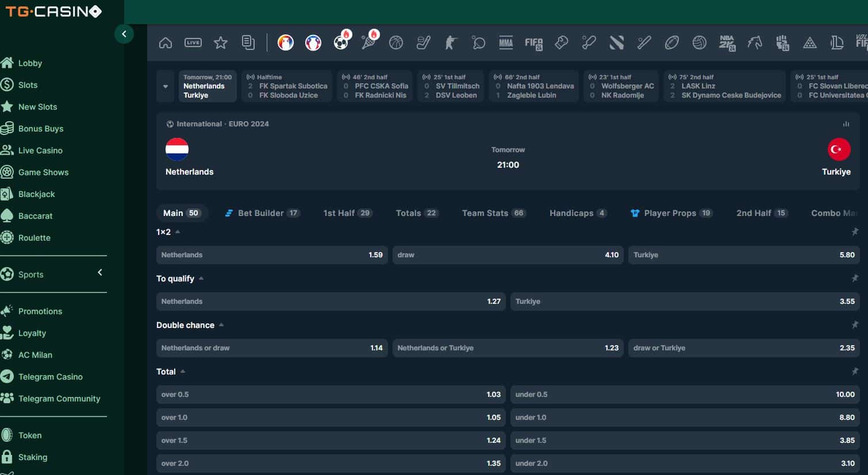The width and height of the screenshot is (868, 475).
Task: Select Netherlands vs Turkiye event card
Action: click(208, 86)
